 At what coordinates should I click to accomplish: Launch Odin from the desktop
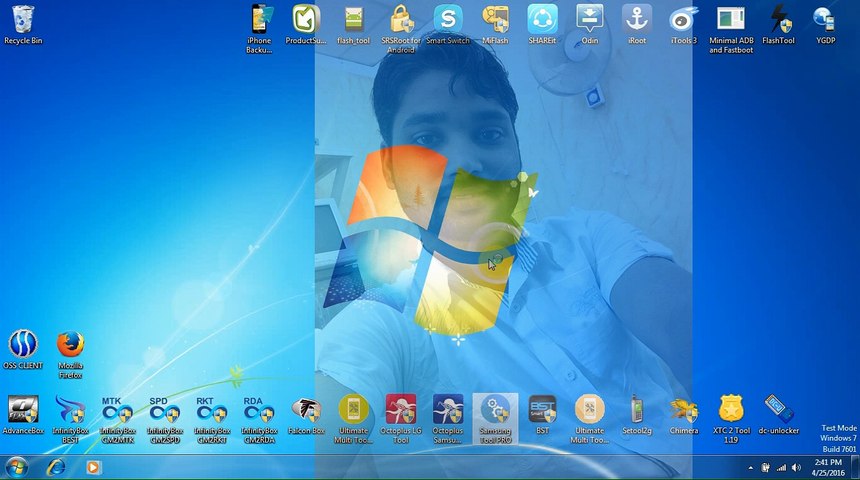tap(590, 20)
